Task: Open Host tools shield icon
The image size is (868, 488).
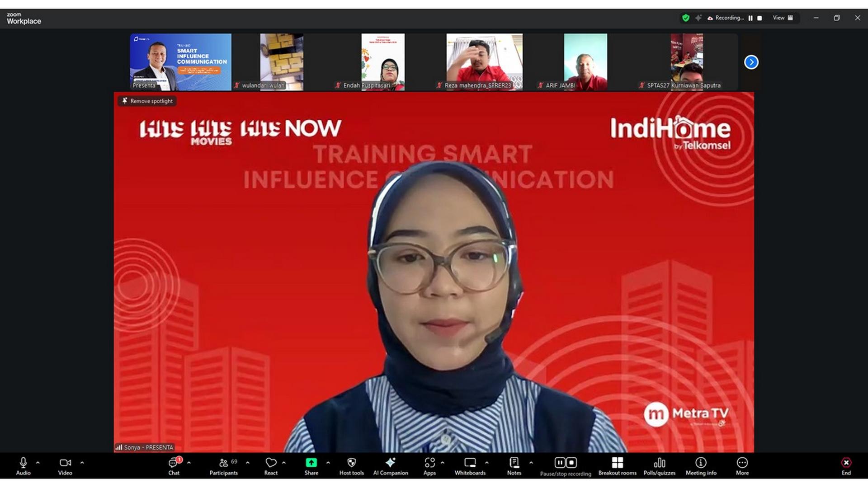Action: 351,466
